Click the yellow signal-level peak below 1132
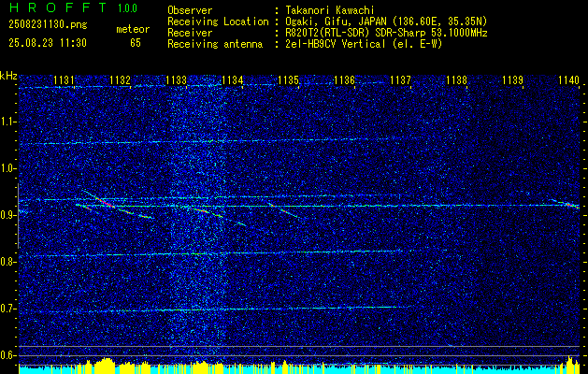Viewport: 588px width, 374px height. (x=105, y=366)
